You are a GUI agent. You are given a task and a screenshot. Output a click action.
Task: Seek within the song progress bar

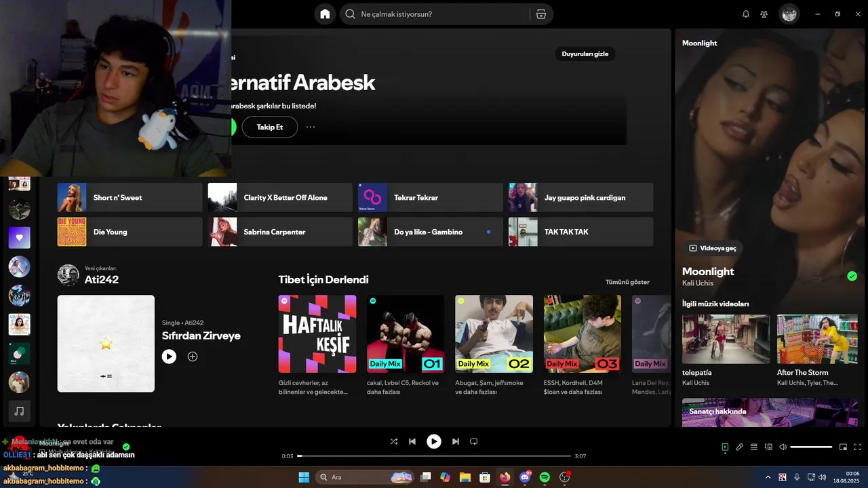[x=434, y=456]
